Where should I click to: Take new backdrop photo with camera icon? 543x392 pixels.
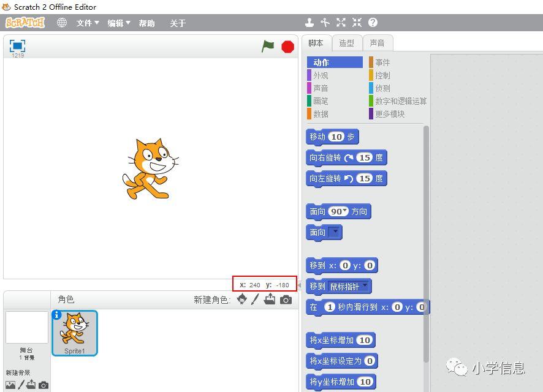(44, 385)
